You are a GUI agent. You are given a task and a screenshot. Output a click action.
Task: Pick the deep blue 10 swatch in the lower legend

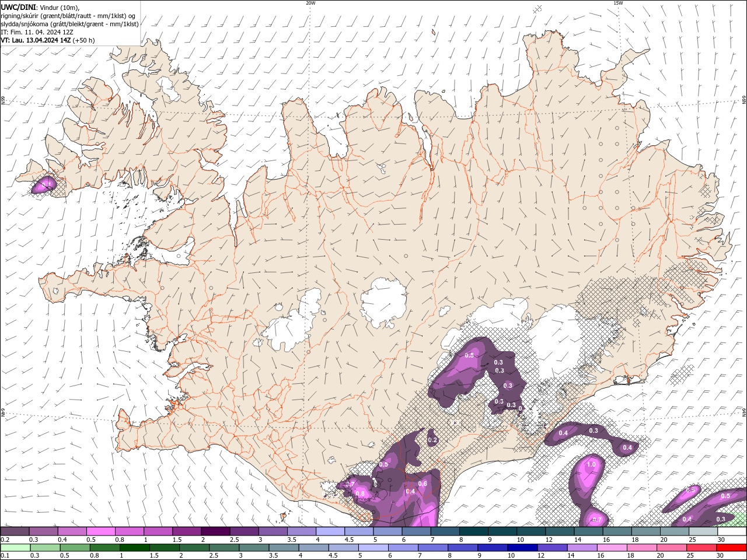[522, 548]
